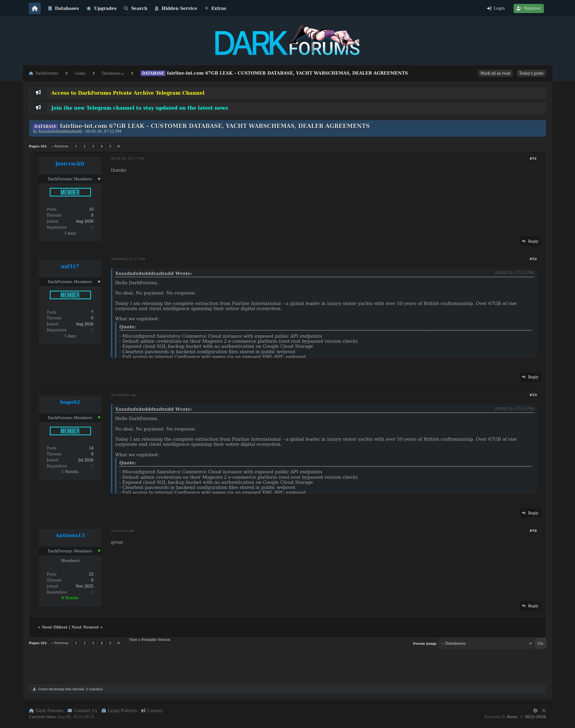
Task: Go to page 1 above the posts
Action: pos(76,146)
